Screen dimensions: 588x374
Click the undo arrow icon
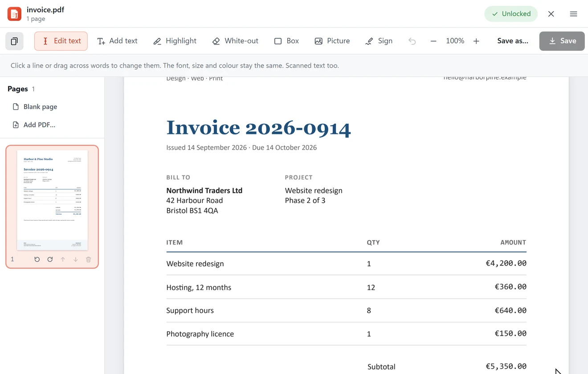412,41
